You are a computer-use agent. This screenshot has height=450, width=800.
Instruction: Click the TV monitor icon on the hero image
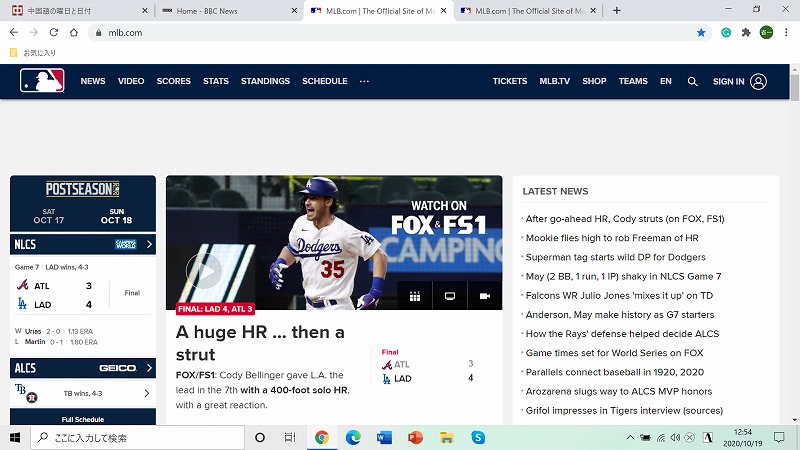point(450,296)
